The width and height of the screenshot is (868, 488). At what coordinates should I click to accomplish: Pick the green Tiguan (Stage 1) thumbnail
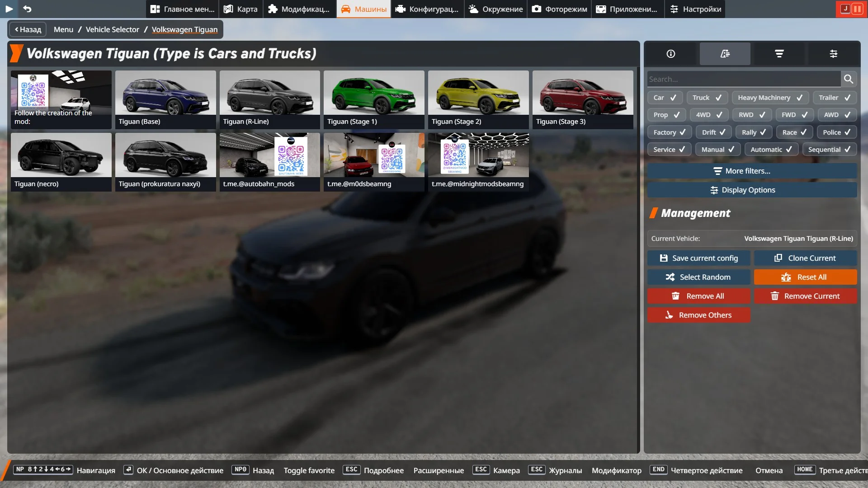tap(374, 99)
